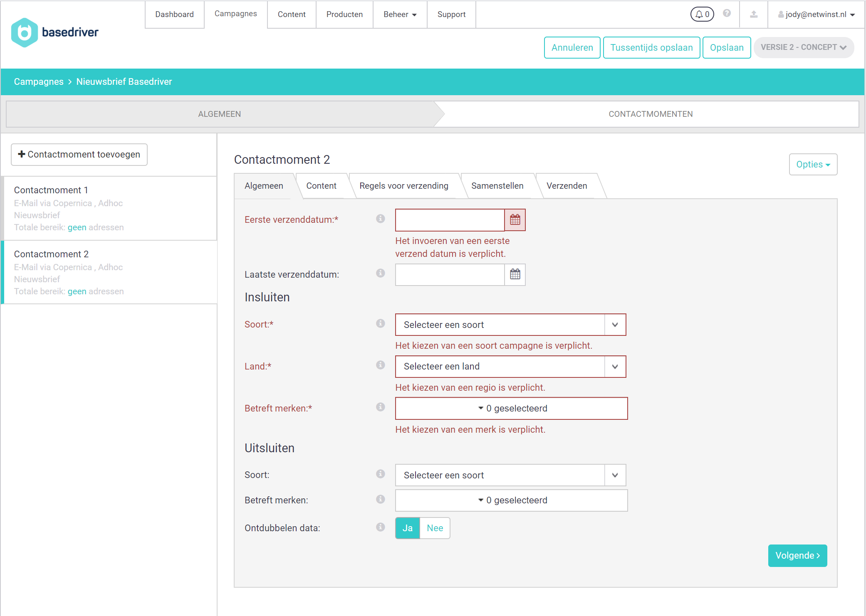Open calendar for Laatste verzenddatum
This screenshot has height=616, width=866.
coord(515,274)
